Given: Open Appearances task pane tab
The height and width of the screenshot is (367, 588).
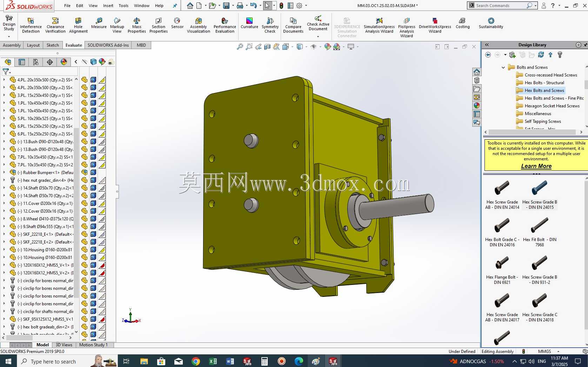Looking at the screenshot, I should [x=476, y=106].
